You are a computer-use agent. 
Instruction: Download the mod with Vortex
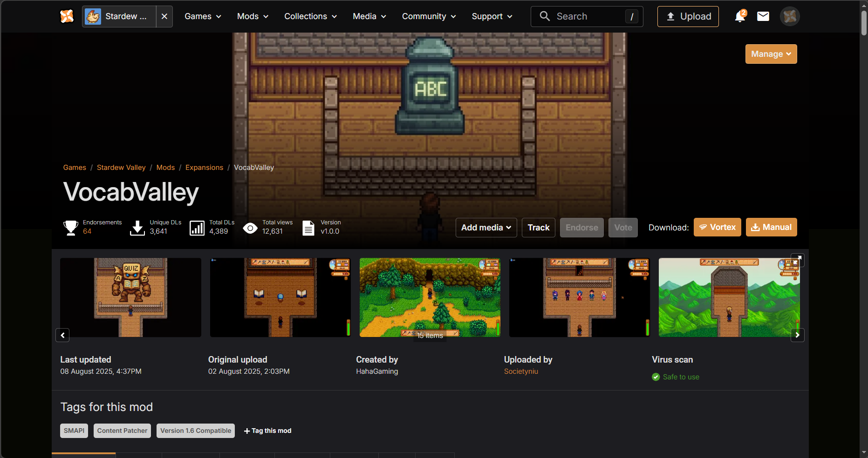[x=717, y=228]
